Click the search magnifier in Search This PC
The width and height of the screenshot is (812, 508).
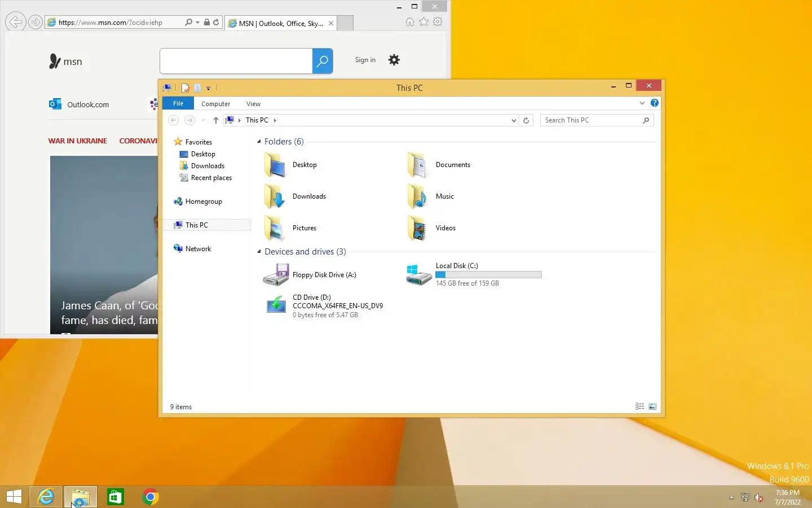click(646, 120)
